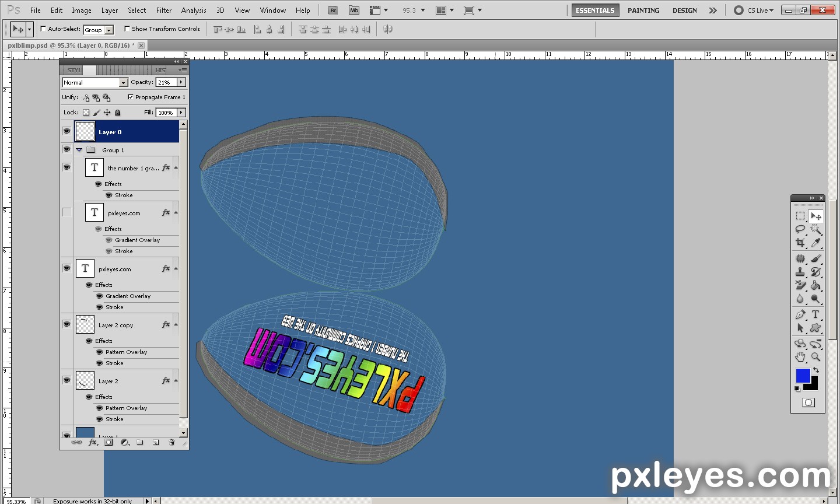Image resolution: width=840 pixels, height=504 pixels.
Task: Select the Path Selection tool
Action: (x=800, y=328)
